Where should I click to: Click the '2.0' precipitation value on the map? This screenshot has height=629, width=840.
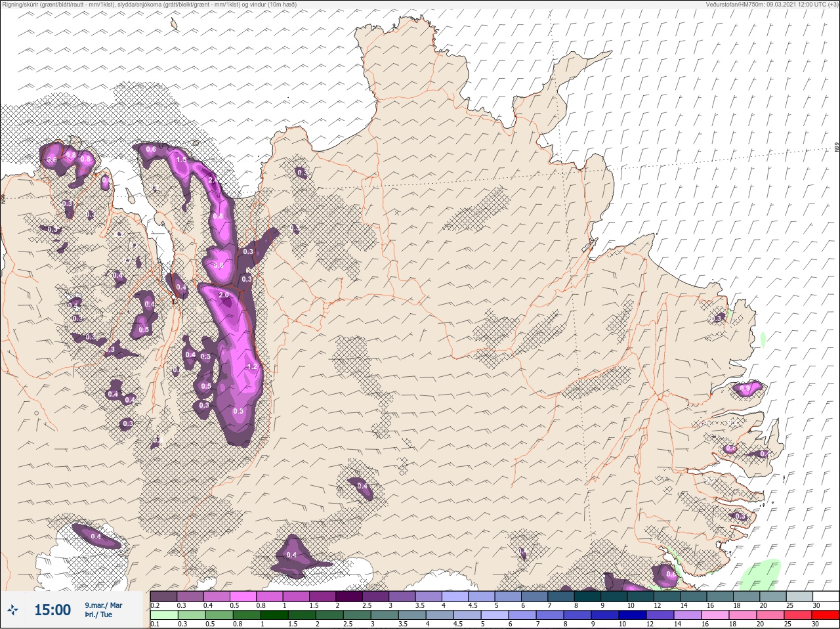pos(224,295)
